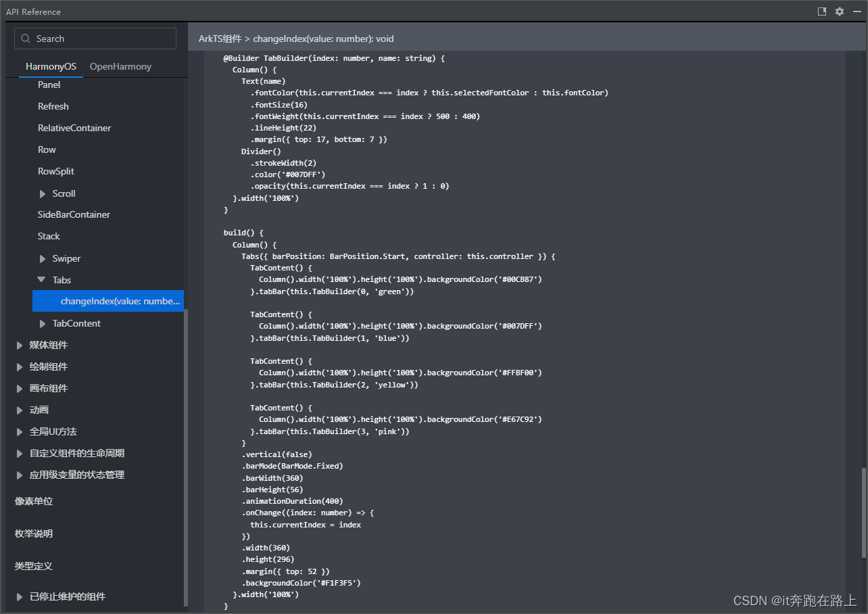This screenshot has width=868, height=614.
Task: Click the '.vertical(false)' code line
Action: tap(276, 454)
